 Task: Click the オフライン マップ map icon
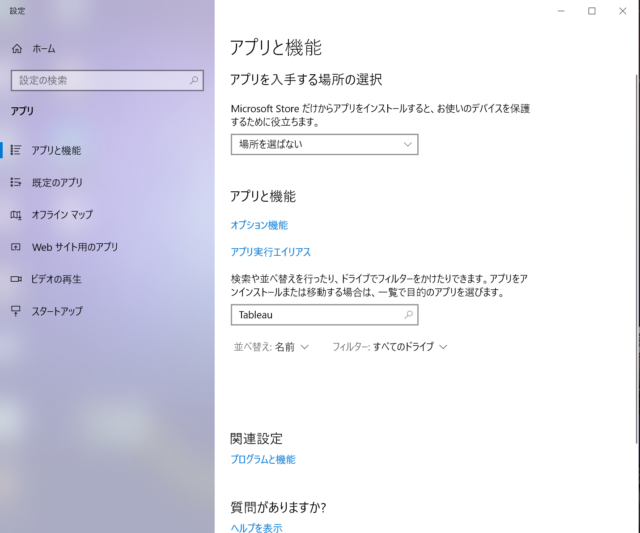tap(16, 214)
